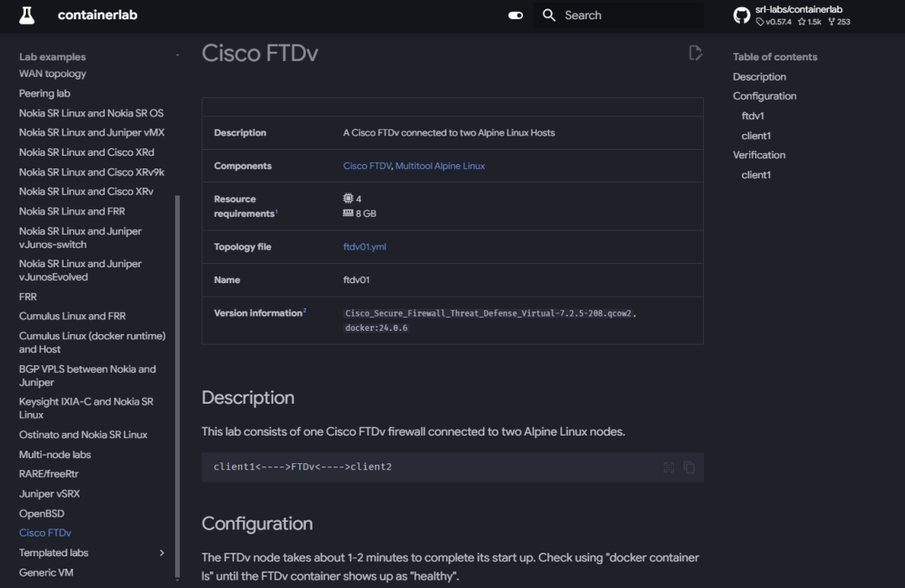Click the 253 forks count
Viewport: 905px width, 588px height.
coord(839,22)
